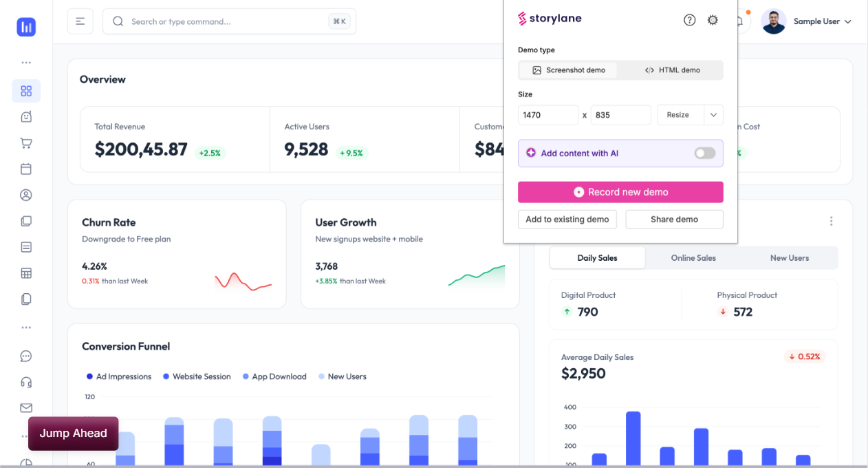Open the email envelope sidebar icon

coord(26,407)
